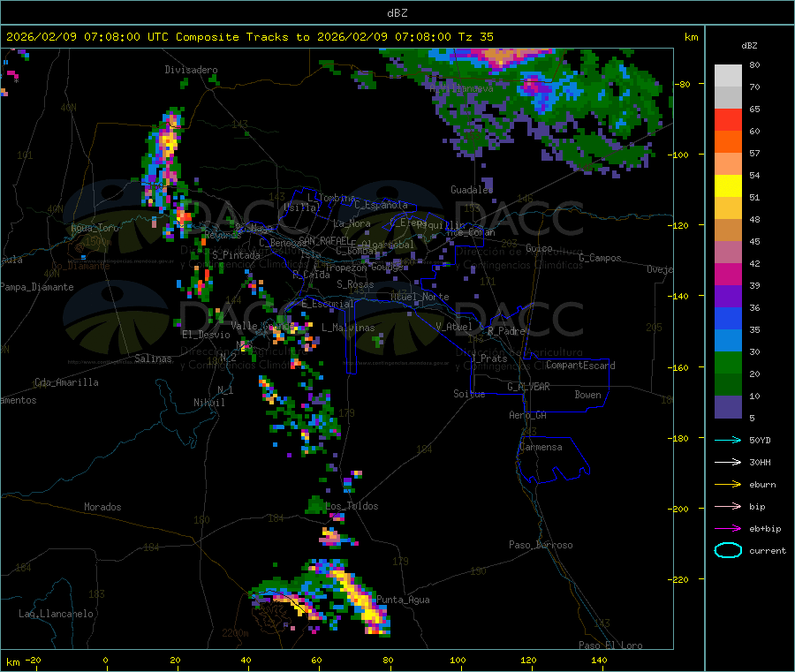This screenshot has height=672, width=795.
Task: Click the 'Aero_GH' map label
Action: [527, 415]
